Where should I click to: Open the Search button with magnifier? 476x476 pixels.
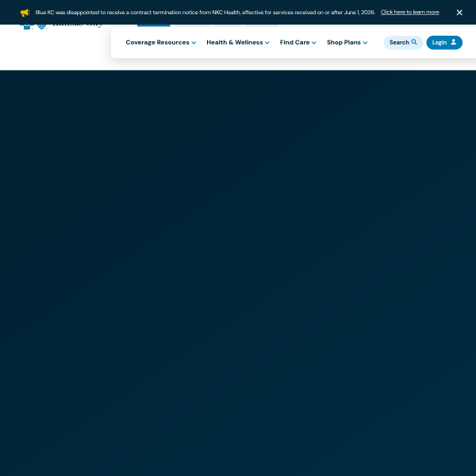pos(403,43)
